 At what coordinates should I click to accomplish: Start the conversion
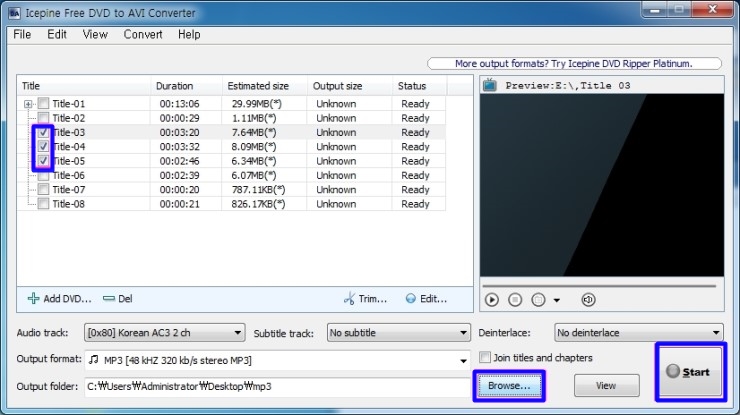pos(690,372)
